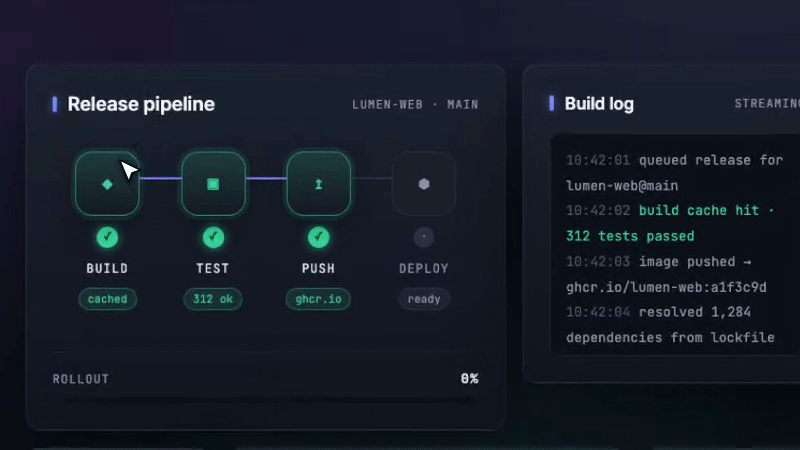Click the Push stage upload arrow icon
This screenshot has width=800, height=450.
[x=318, y=184]
